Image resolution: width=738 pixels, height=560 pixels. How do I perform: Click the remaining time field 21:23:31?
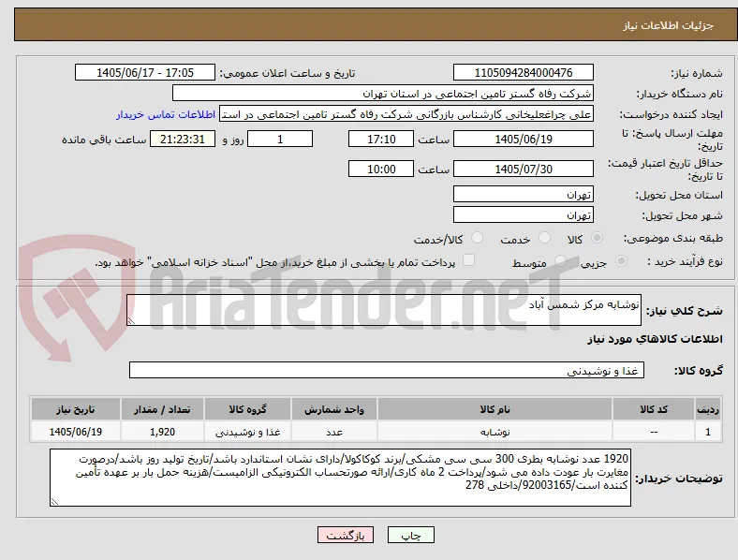[183, 140]
